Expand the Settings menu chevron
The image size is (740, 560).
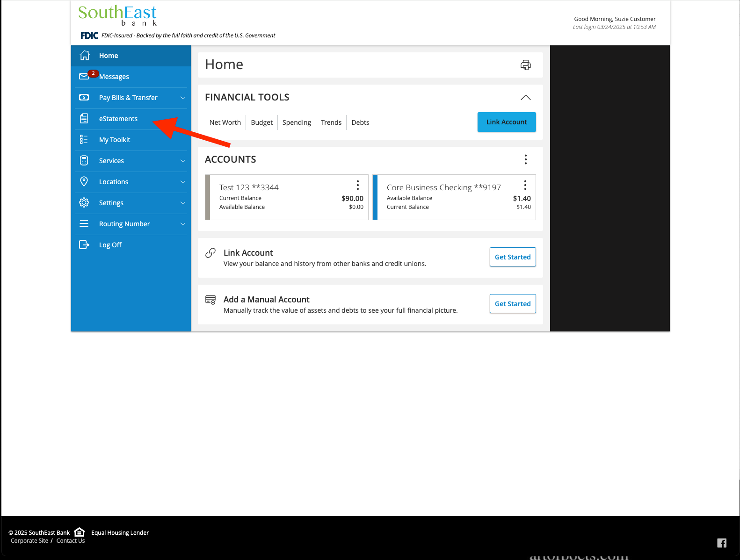click(x=183, y=203)
